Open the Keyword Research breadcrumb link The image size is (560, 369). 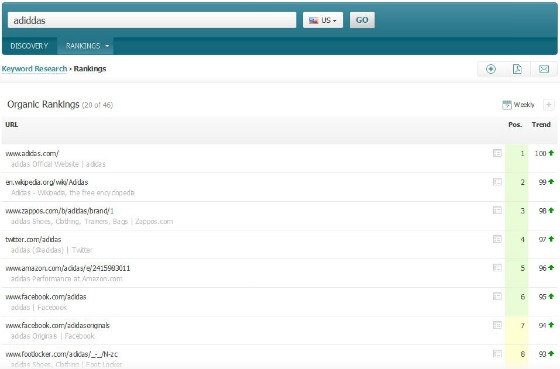tap(34, 69)
